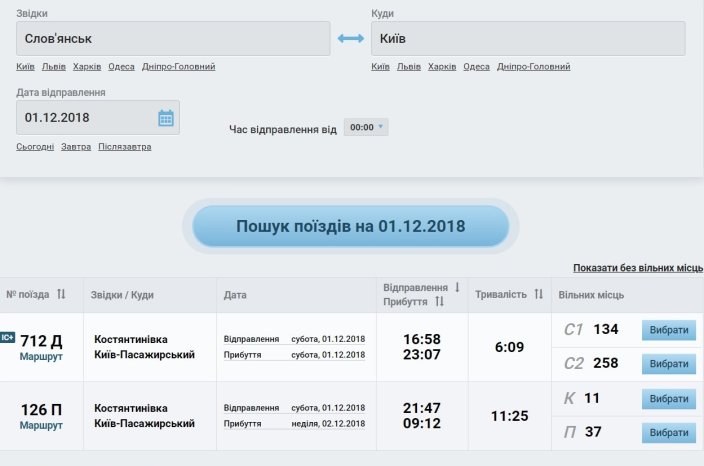Choose Київ shortcut under Куди
Viewport: 704px width, 466px height.
tap(380, 66)
